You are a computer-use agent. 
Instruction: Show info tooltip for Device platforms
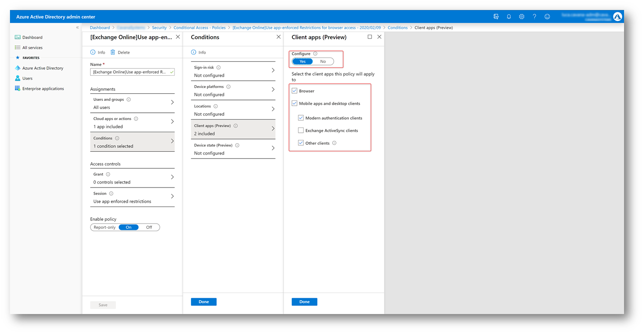[229, 87]
